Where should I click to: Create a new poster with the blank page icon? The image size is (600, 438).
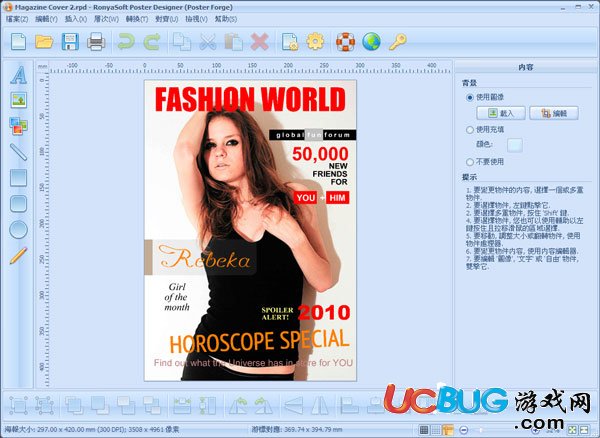pos(18,41)
